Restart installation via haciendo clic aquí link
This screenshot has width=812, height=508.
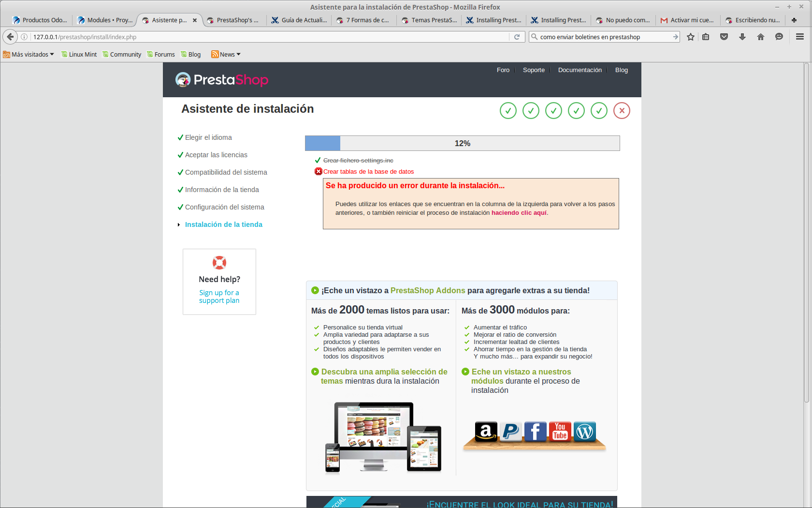tap(519, 213)
